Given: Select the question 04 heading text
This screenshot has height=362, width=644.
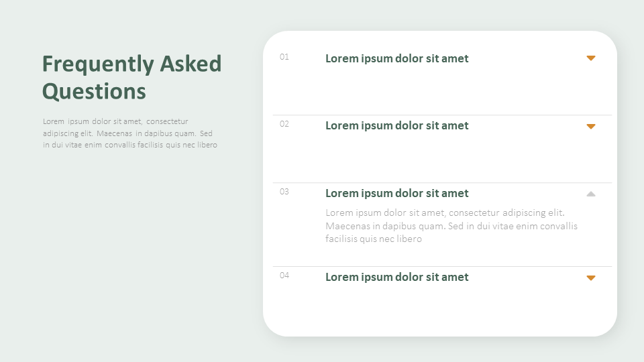Looking at the screenshot, I should [x=396, y=277].
